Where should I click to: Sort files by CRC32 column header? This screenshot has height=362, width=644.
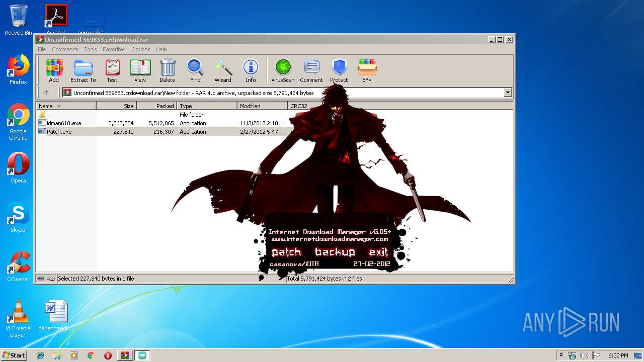pos(299,106)
